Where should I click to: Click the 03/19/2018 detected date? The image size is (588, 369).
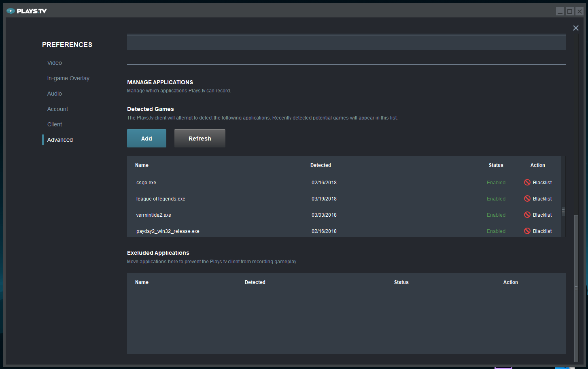click(x=324, y=199)
